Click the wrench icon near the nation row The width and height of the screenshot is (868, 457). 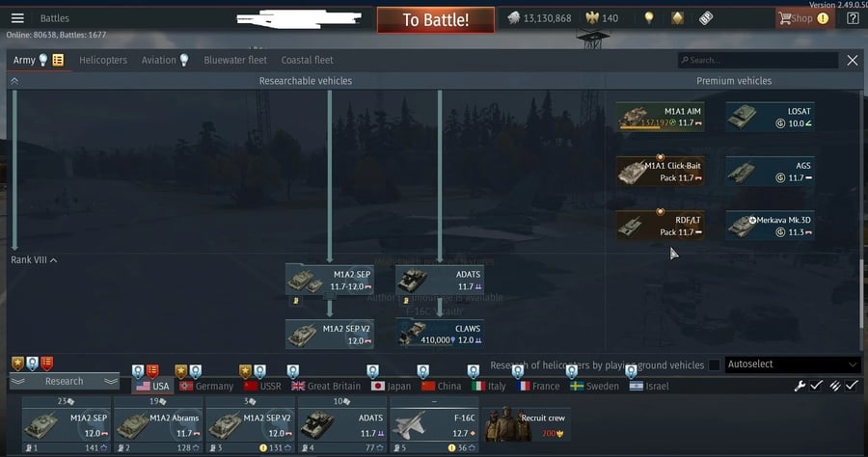pyautogui.click(x=800, y=386)
